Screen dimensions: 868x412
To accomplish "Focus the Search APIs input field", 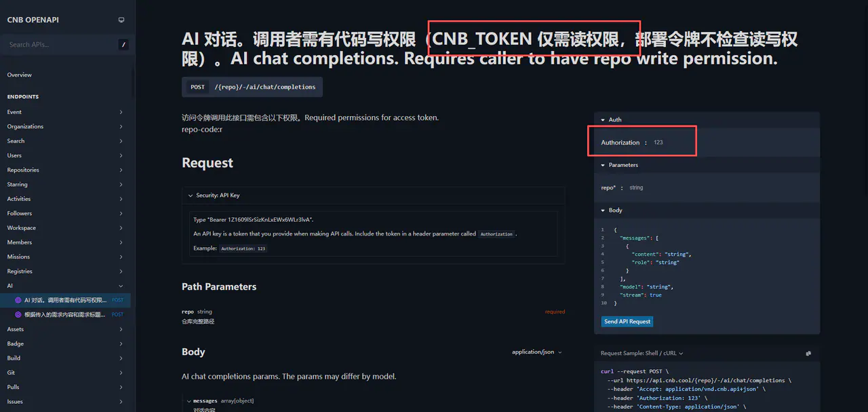I will 61,45.
